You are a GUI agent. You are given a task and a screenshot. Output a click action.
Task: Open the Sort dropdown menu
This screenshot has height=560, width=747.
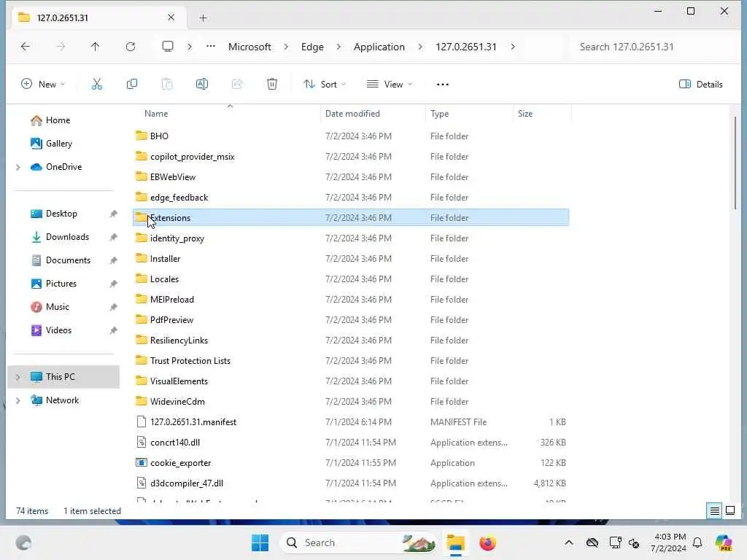click(325, 85)
